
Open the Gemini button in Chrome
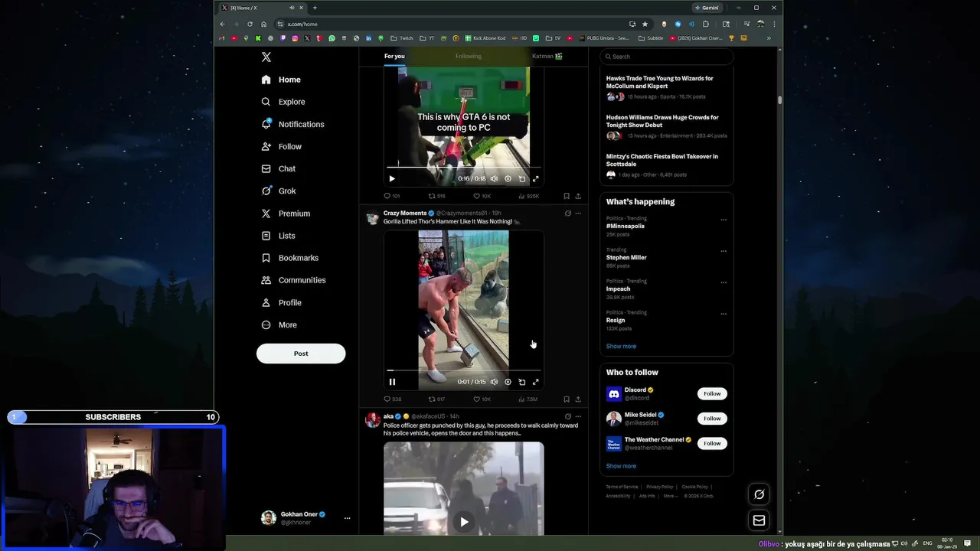click(x=707, y=8)
